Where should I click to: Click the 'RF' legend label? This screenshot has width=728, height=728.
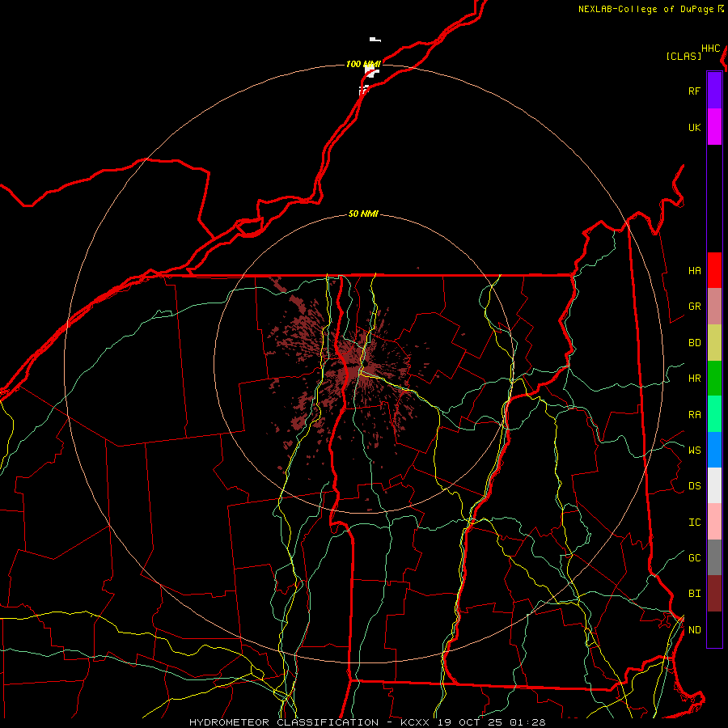[x=694, y=91]
